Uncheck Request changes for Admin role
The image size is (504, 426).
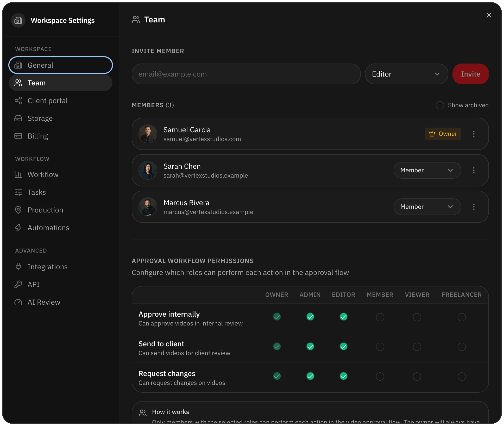(310, 376)
